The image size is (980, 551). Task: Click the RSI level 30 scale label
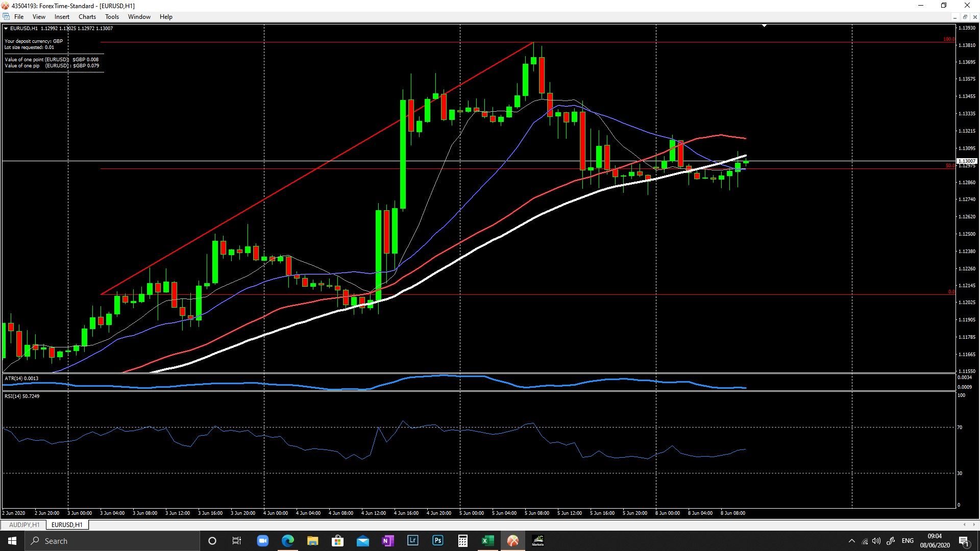tap(960, 473)
